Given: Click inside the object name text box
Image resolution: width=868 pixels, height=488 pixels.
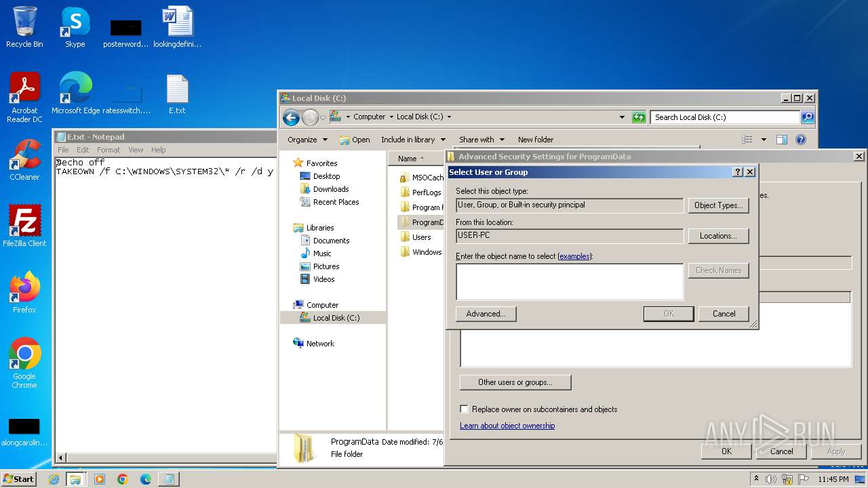Looking at the screenshot, I should click(x=570, y=281).
